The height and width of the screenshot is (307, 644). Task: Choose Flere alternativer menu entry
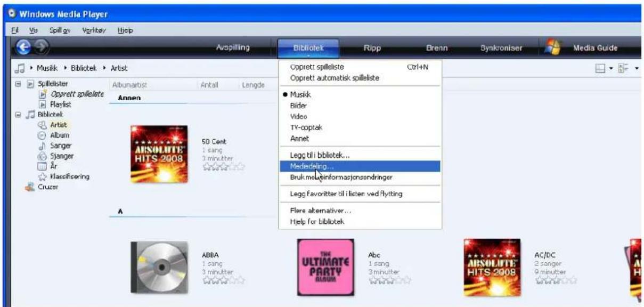coord(360,211)
